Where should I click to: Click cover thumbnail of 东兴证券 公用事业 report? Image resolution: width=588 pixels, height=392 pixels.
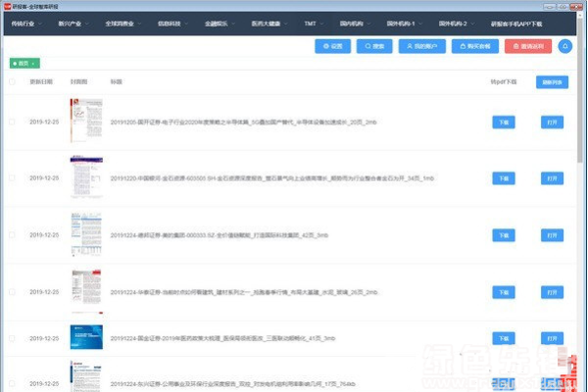click(86, 376)
